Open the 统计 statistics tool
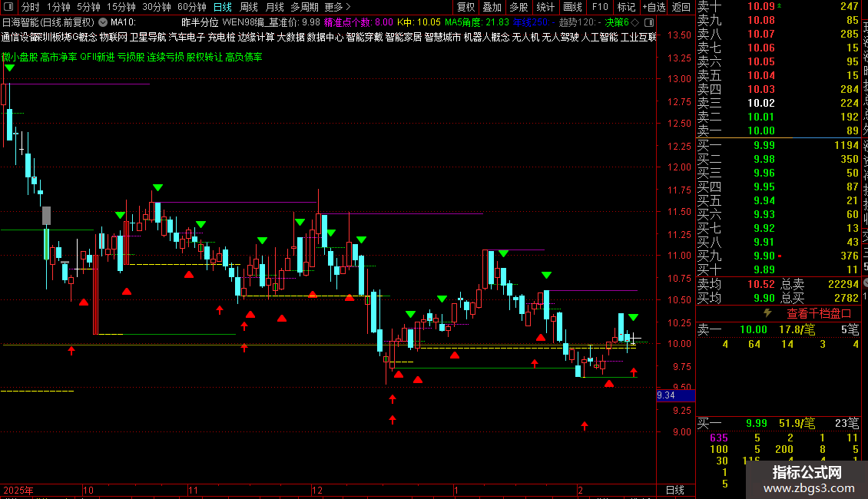Image resolution: width=868 pixels, height=499 pixels. coord(545,7)
